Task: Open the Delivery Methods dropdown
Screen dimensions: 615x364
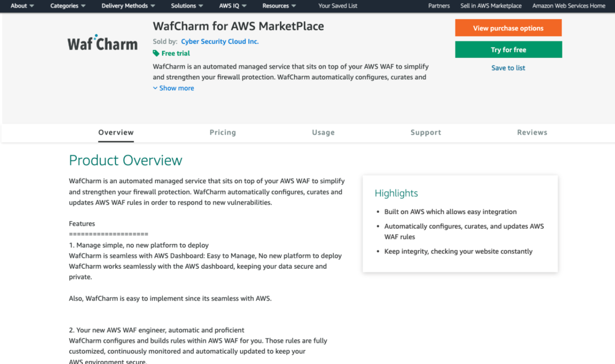Action: pyautogui.click(x=129, y=6)
